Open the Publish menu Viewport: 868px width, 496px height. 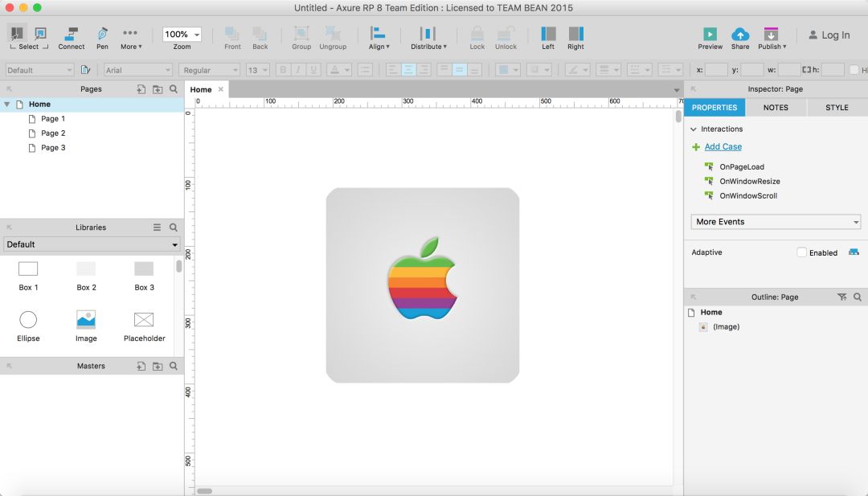pyautogui.click(x=772, y=39)
